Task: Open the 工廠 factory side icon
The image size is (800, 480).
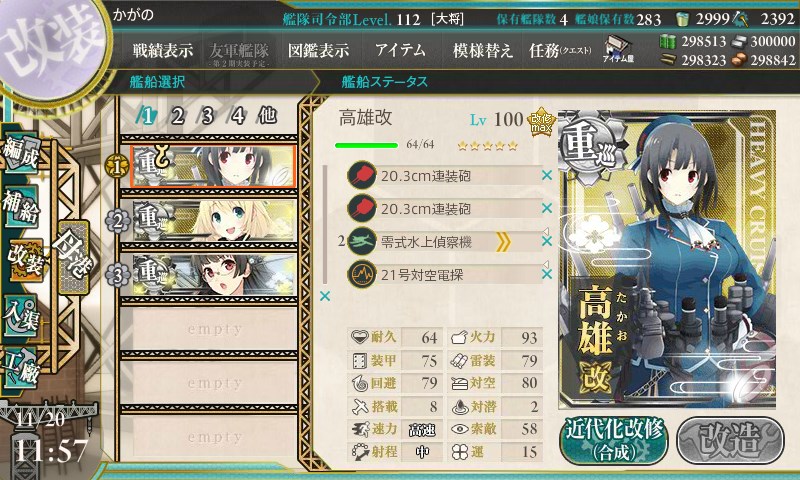Action: (x=20, y=368)
